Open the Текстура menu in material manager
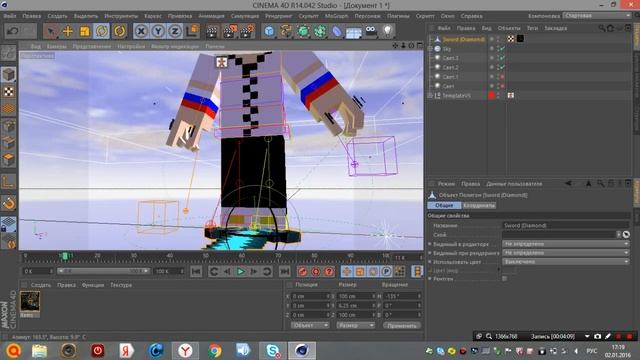 click(x=121, y=285)
